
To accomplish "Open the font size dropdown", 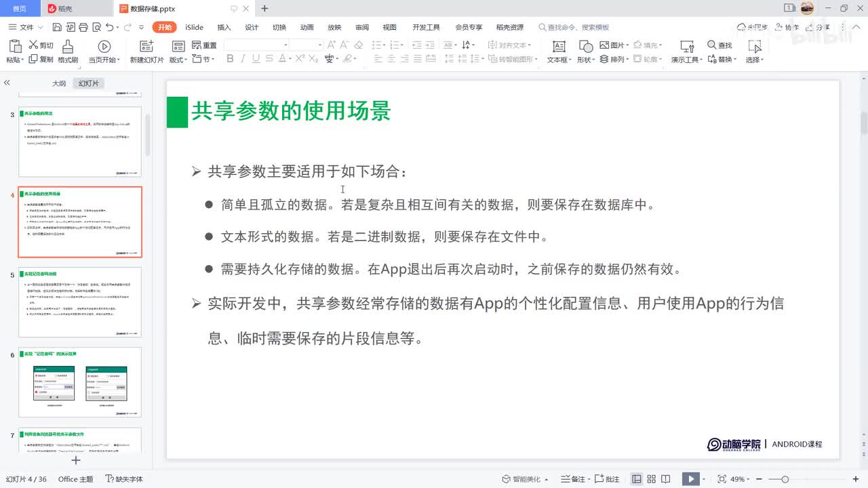I will point(319,45).
